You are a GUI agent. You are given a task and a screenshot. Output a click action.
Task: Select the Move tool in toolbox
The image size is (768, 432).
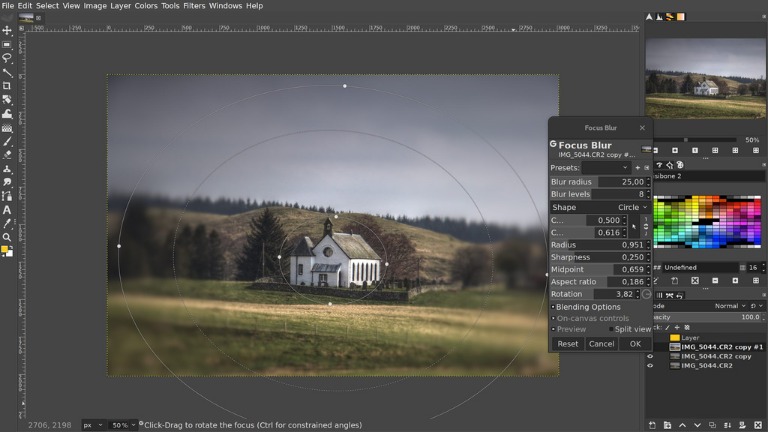click(x=7, y=31)
